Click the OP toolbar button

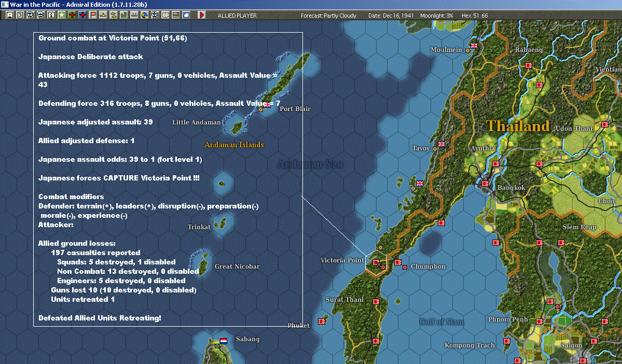(x=165, y=15)
